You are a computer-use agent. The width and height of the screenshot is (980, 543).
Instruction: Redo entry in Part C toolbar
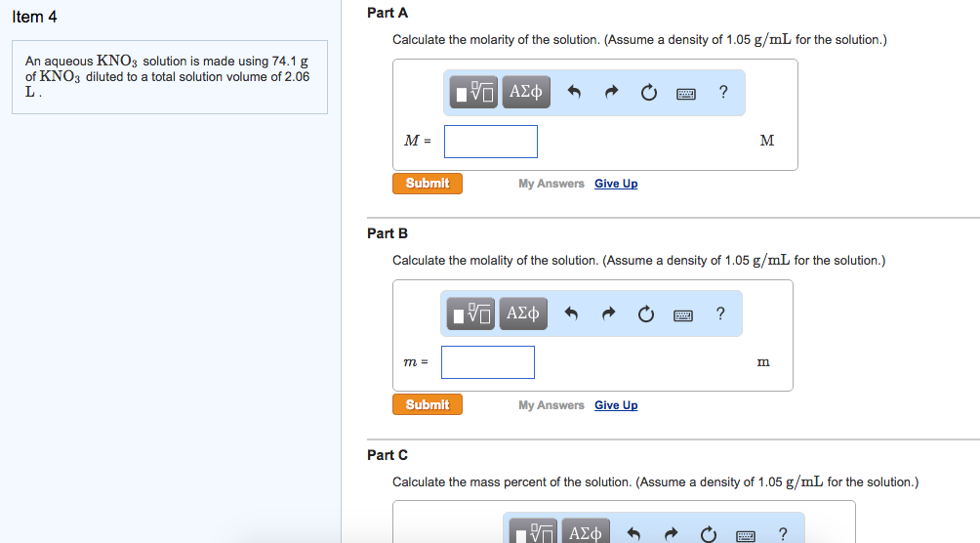[671, 533]
